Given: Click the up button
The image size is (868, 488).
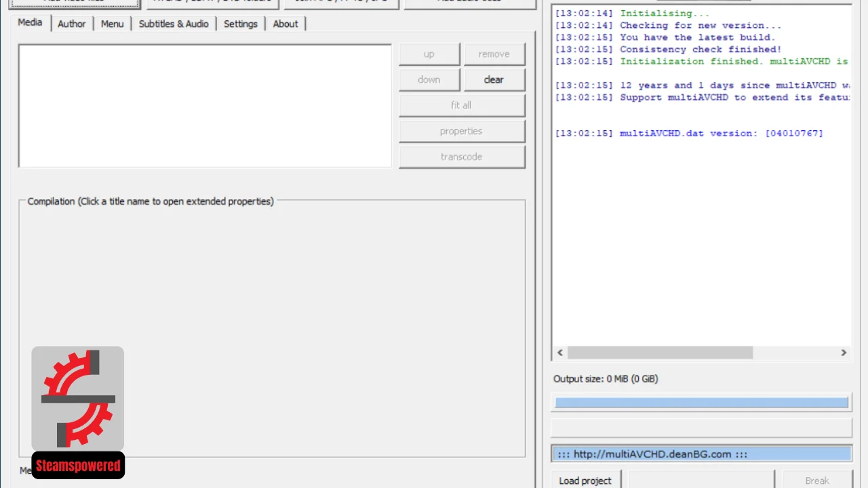Looking at the screenshot, I should [429, 54].
